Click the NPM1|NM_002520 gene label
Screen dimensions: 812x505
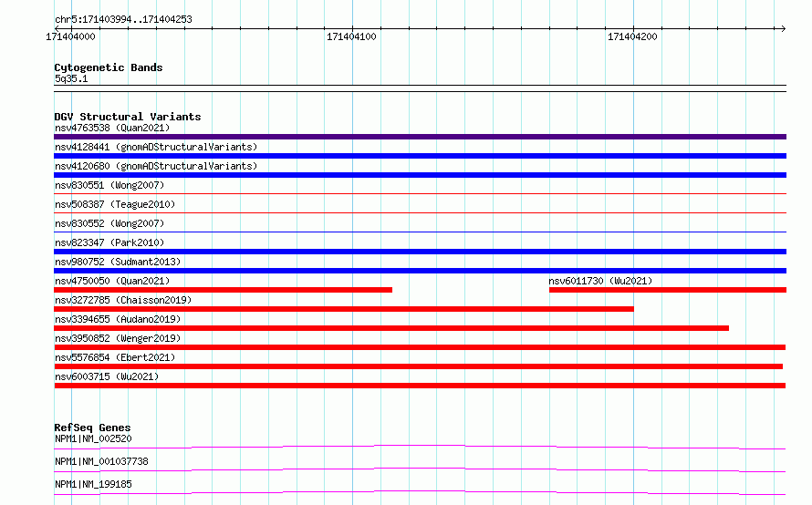point(93,438)
